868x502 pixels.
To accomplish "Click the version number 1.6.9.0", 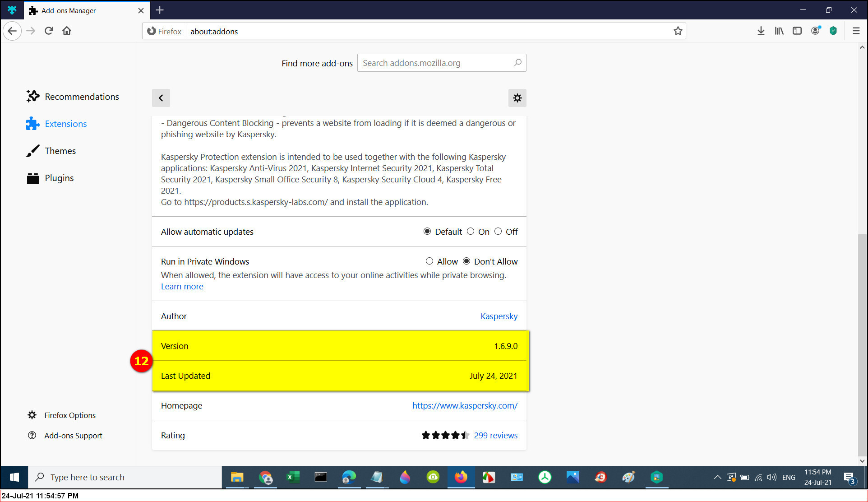I will 506,346.
